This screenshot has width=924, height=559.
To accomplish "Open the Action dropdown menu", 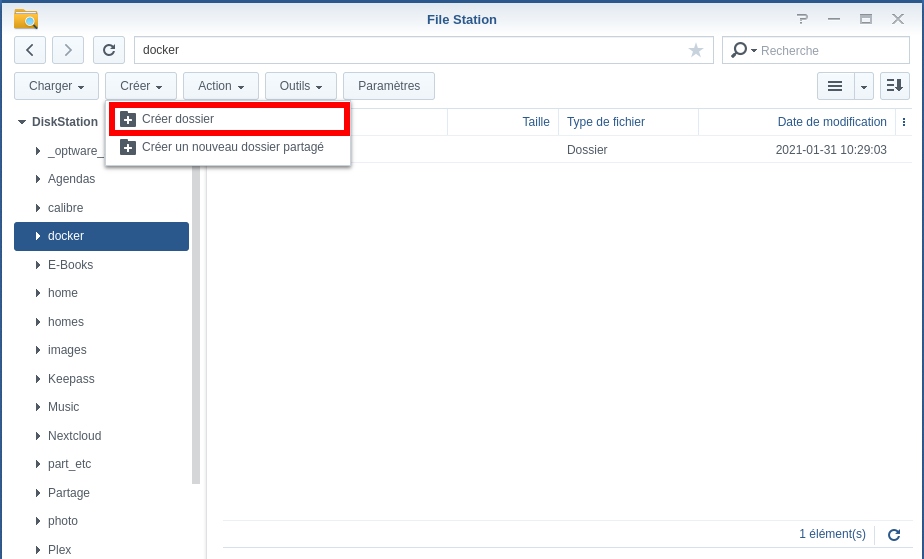I will 221,86.
